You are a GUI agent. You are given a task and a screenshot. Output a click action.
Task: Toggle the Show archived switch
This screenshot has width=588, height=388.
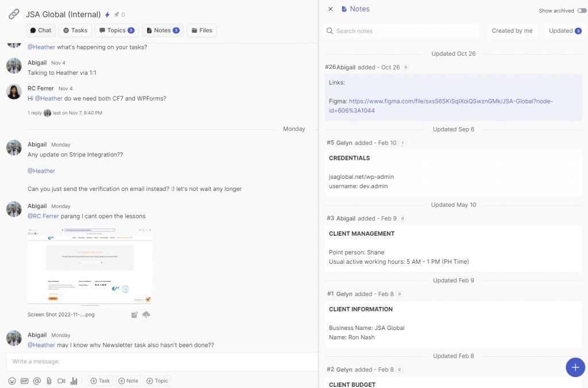(x=582, y=10)
